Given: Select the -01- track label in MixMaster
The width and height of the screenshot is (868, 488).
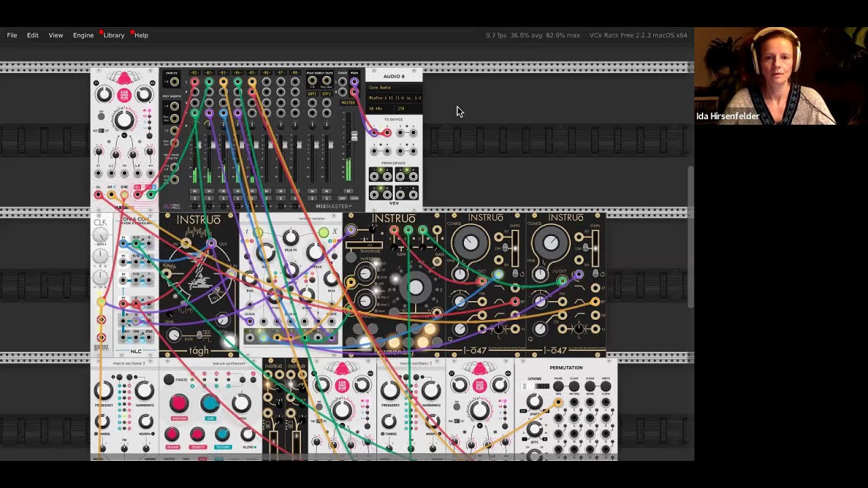Looking at the screenshot, I should [195, 73].
